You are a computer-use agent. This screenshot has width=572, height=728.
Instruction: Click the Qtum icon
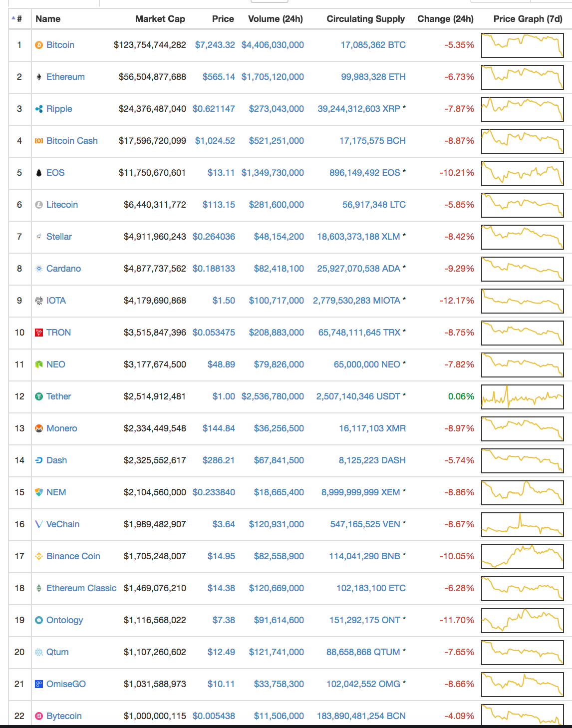pos(39,652)
